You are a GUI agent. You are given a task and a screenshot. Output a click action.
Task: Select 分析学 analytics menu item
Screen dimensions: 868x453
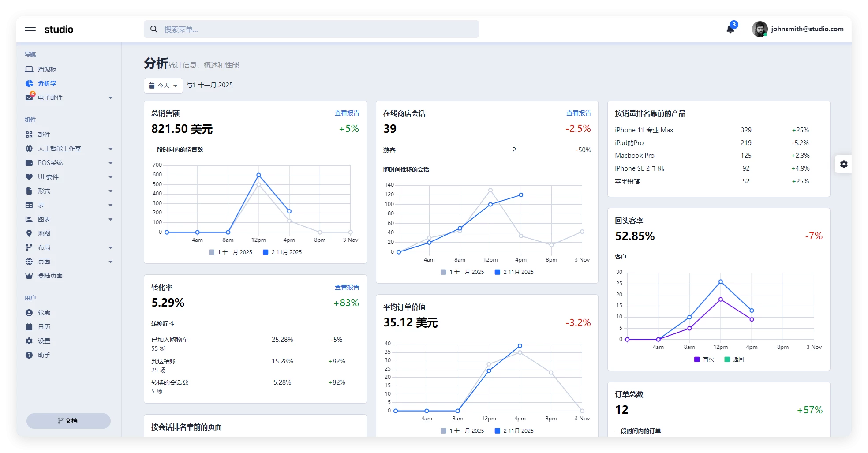click(x=47, y=83)
